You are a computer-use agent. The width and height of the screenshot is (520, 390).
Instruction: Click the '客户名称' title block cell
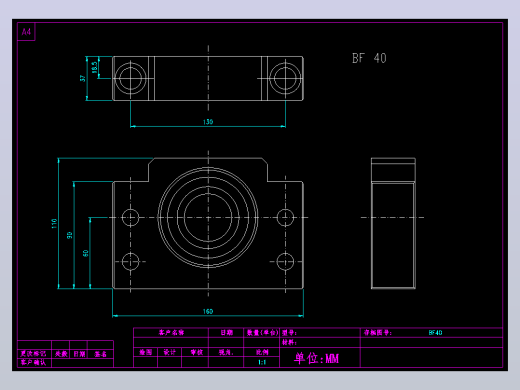pyautogui.click(x=171, y=332)
